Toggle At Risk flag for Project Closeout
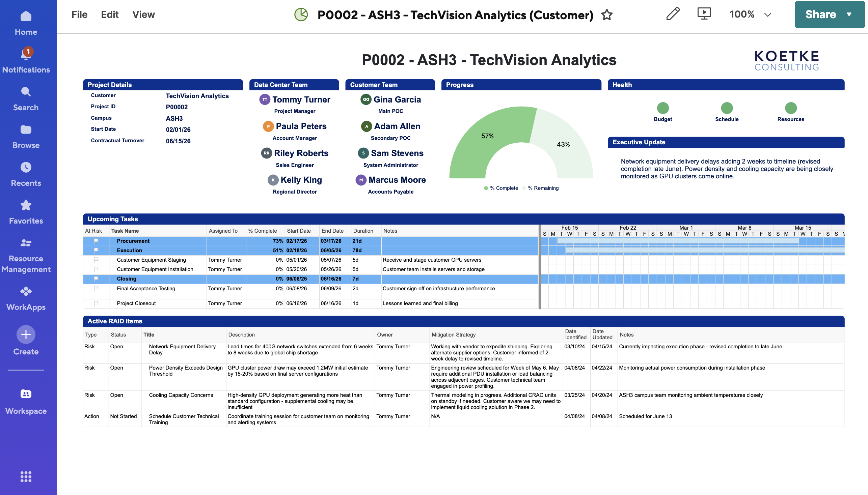 coord(96,303)
